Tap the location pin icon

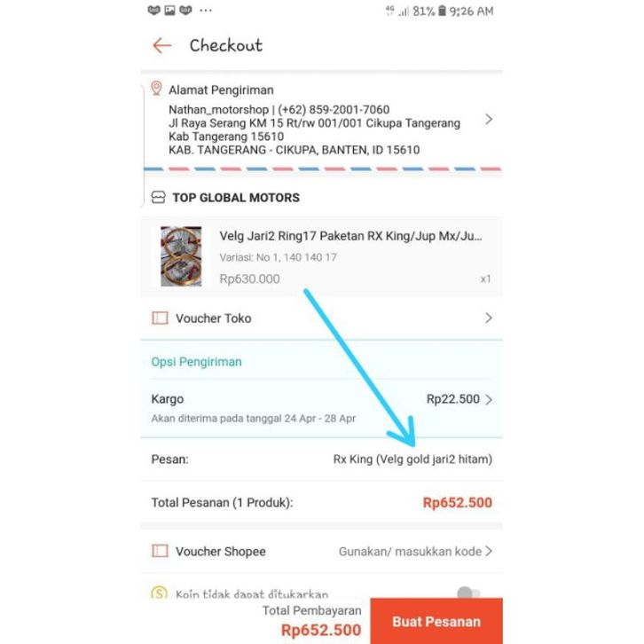point(156,88)
